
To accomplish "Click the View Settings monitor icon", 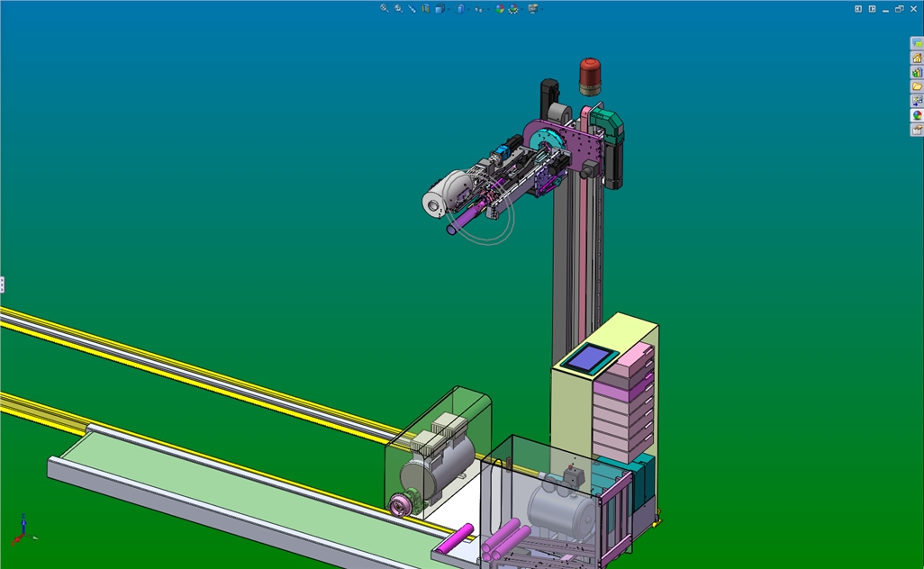I will click(533, 8).
